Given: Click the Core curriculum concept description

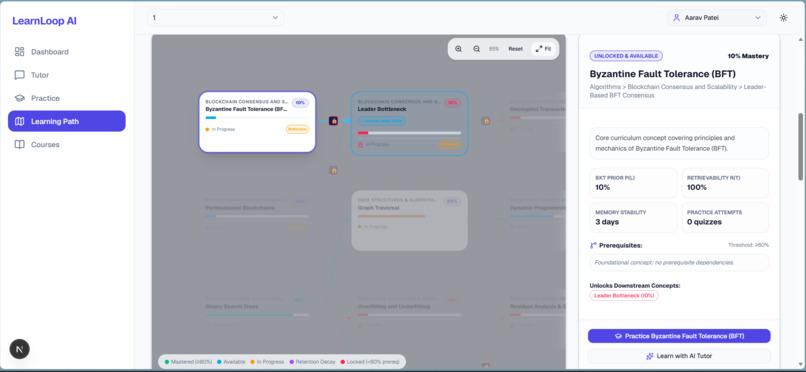Looking at the screenshot, I should (679, 143).
